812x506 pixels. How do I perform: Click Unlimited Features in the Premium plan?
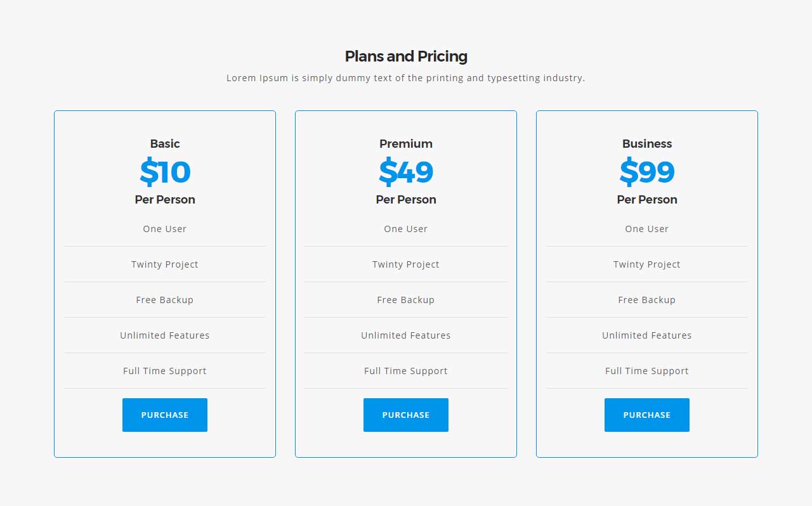(x=406, y=335)
